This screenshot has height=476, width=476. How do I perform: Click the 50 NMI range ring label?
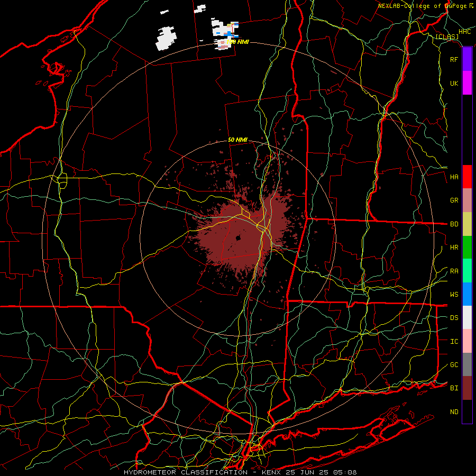[237, 140]
